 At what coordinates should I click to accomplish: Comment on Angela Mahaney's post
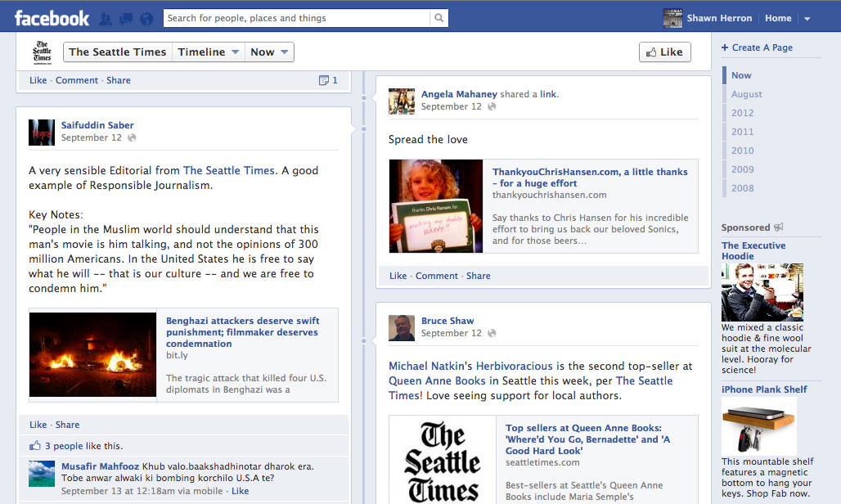(437, 276)
